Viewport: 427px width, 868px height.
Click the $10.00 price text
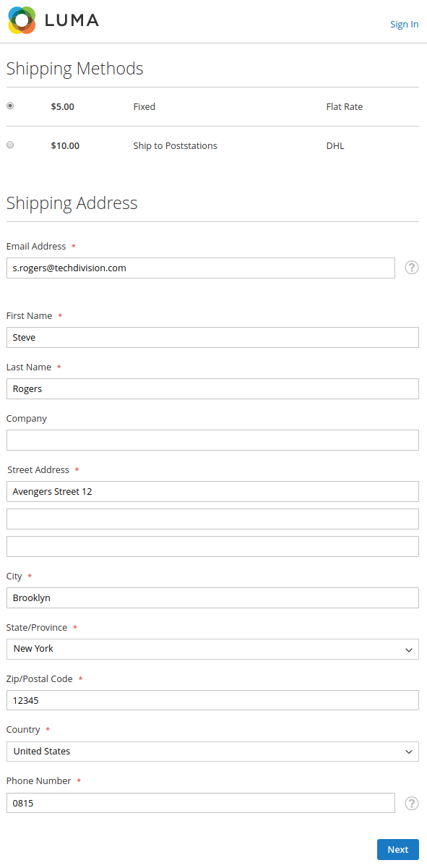pos(65,145)
